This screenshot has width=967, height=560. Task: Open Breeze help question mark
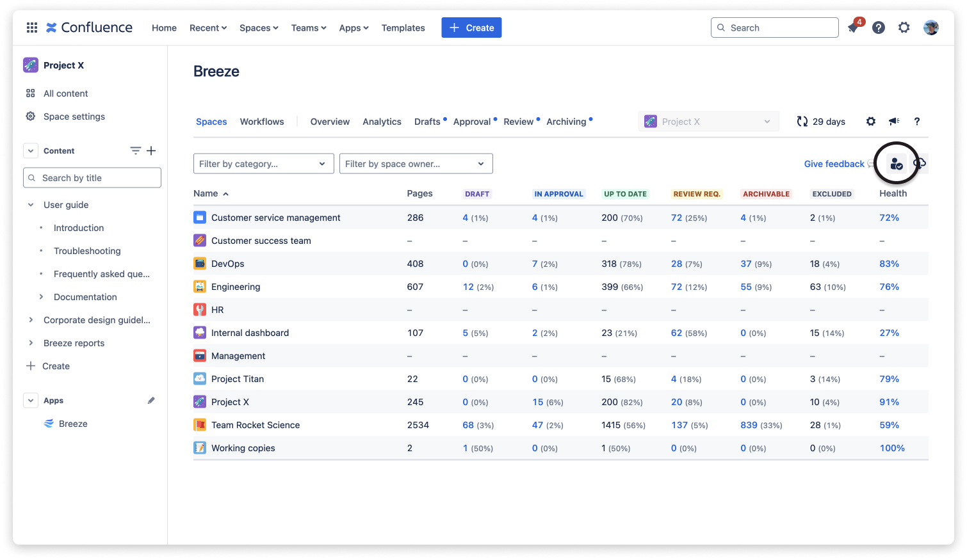[917, 122]
